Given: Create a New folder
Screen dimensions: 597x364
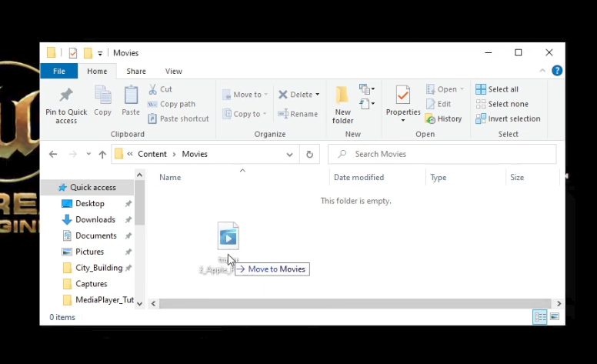Looking at the screenshot, I should click(x=342, y=105).
